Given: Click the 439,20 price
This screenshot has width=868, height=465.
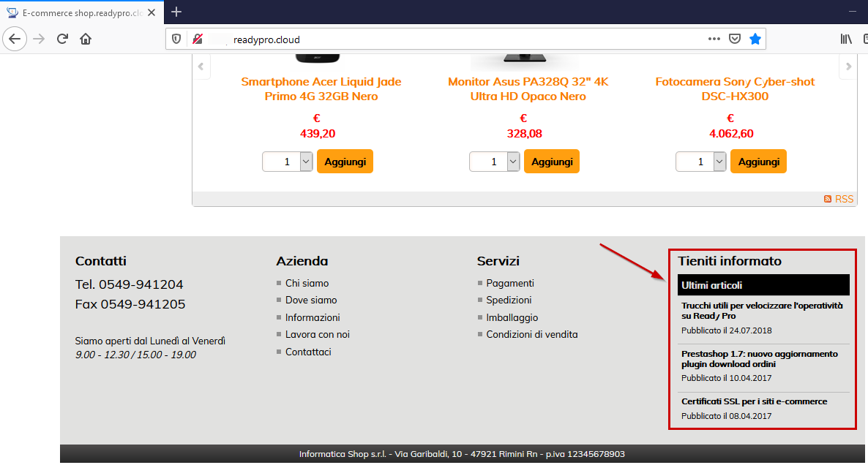Looking at the screenshot, I should click(318, 134).
